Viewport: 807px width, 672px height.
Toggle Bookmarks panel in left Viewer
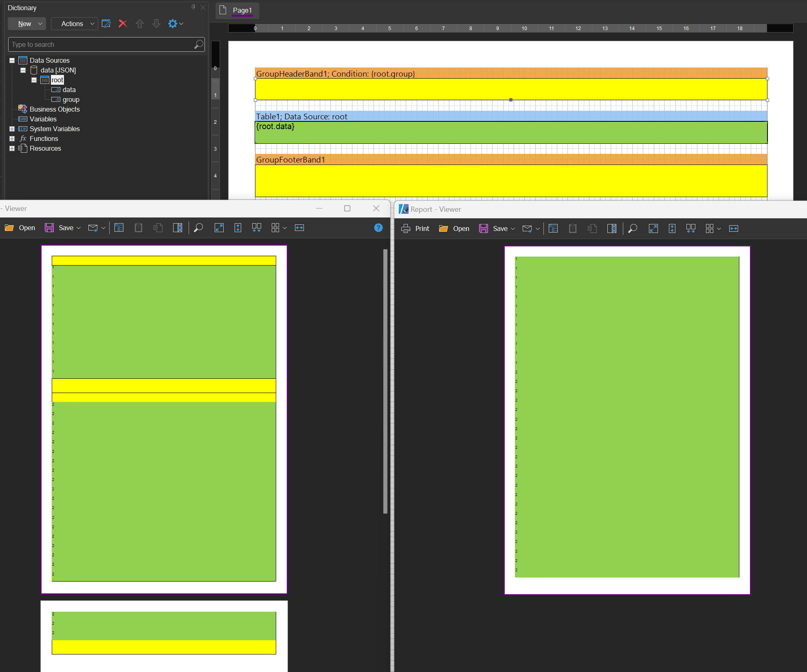119,228
